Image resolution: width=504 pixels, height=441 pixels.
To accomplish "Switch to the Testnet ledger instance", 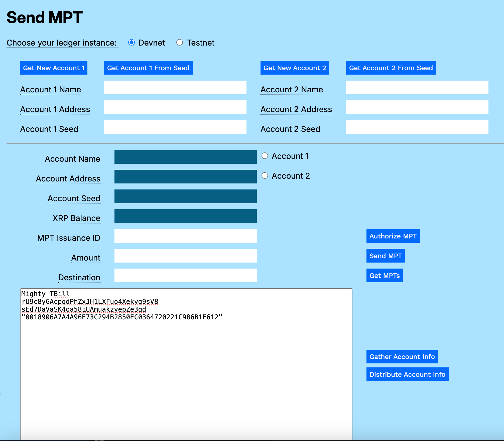I will click(x=180, y=43).
